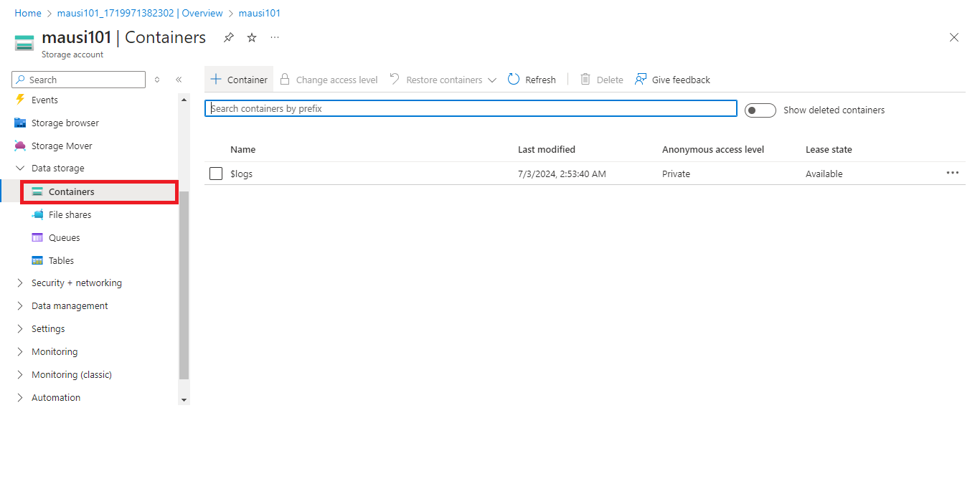Sort by Name column header
Screen dimensions: 980x479
click(x=243, y=150)
